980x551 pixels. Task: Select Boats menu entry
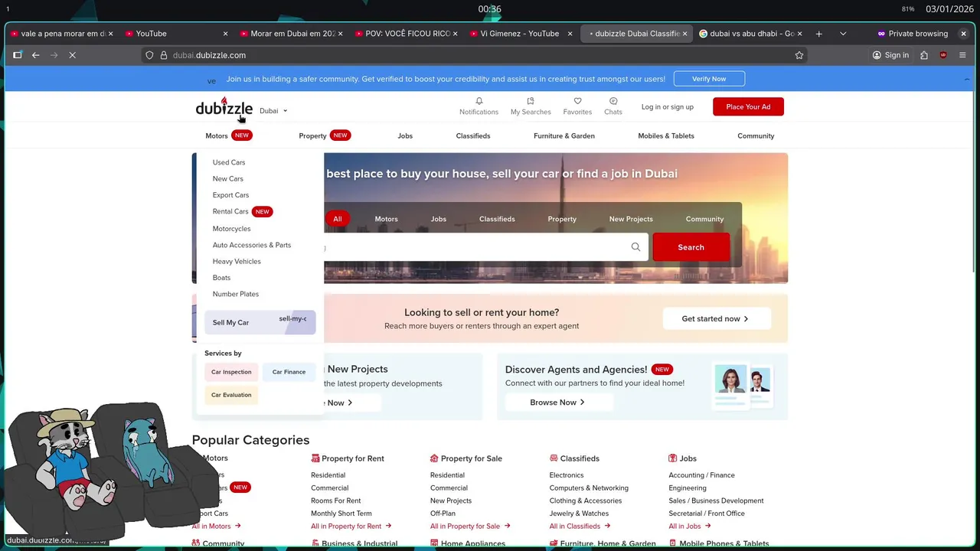[221, 278]
